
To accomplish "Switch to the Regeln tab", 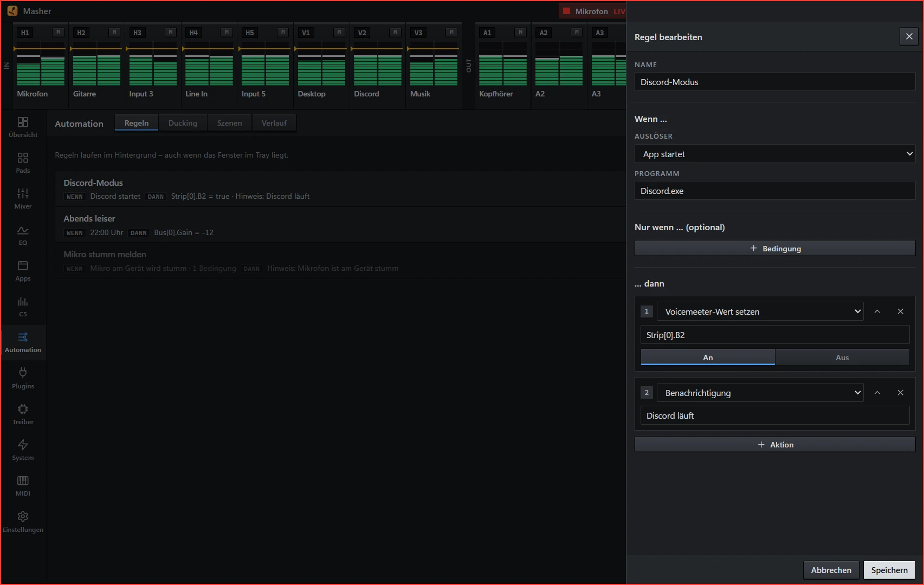I will (x=137, y=123).
